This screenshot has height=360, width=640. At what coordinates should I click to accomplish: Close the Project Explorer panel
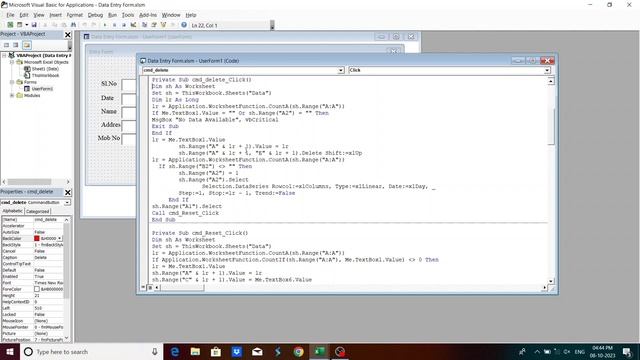point(68,35)
